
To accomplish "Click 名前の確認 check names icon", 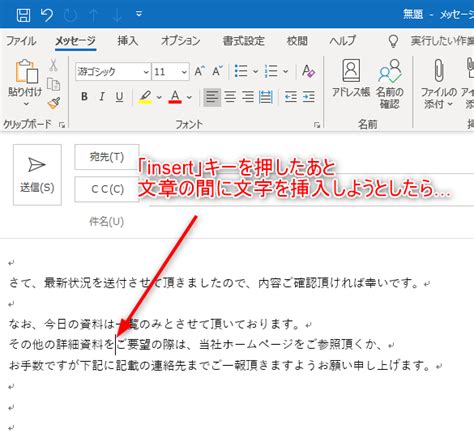I will pyautogui.click(x=389, y=84).
